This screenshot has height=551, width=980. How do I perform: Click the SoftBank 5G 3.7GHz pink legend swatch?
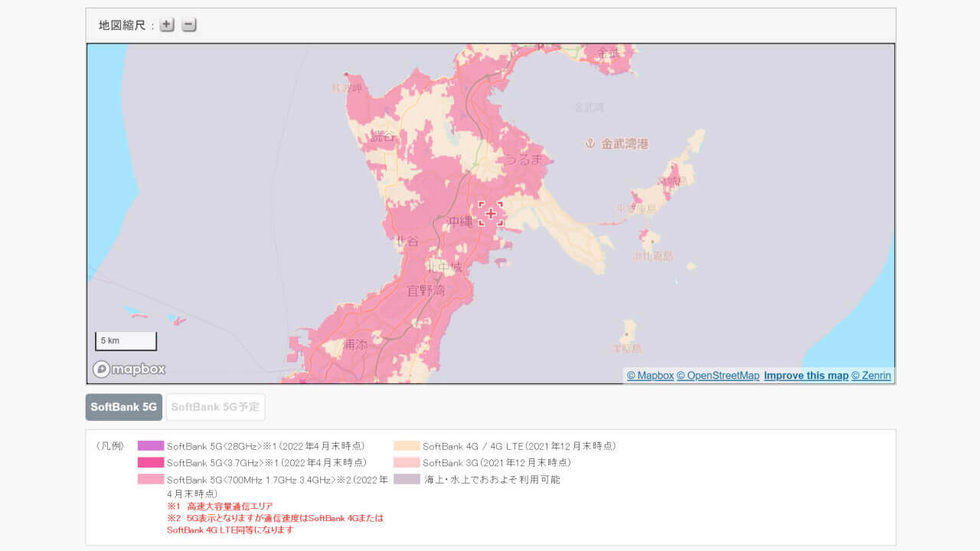coord(149,461)
